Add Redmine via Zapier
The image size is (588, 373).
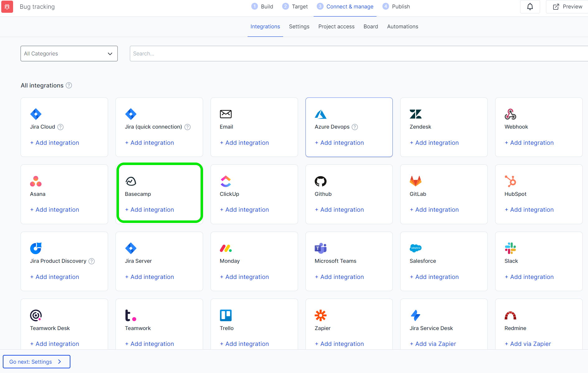(528, 344)
